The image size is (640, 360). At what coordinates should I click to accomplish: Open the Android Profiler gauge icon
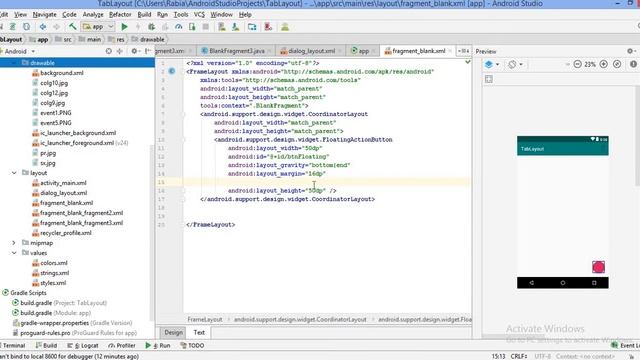pos(178,27)
